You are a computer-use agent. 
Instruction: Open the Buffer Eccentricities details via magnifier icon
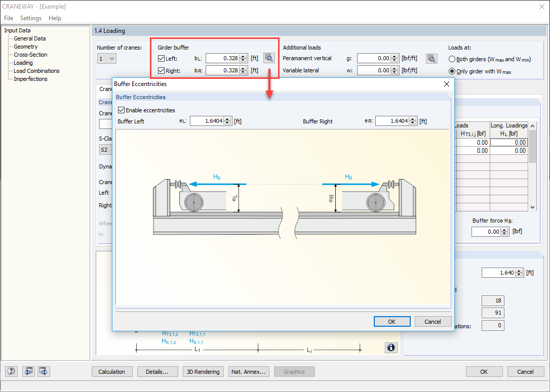click(269, 58)
